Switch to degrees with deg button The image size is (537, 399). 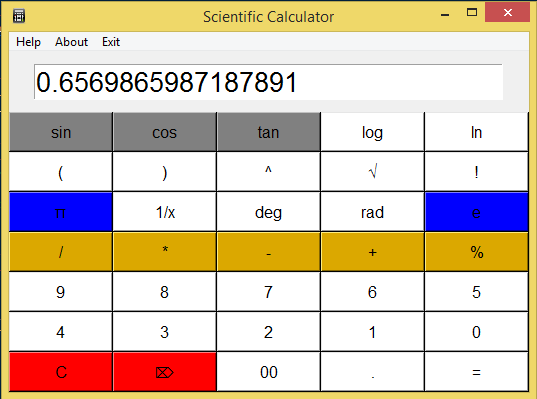coord(268,212)
